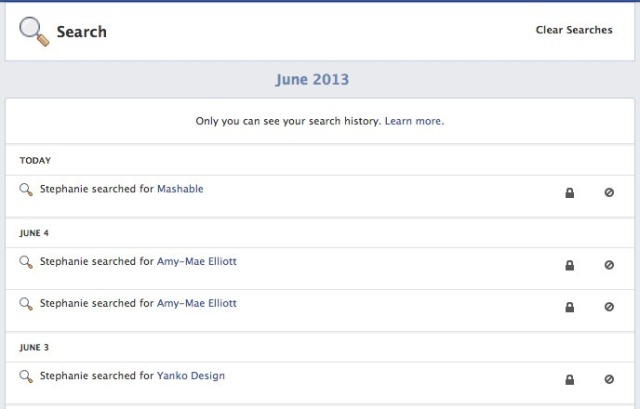Click the JUNE 3 section label
This screenshot has width=640, height=409.
click(x=34, y=347)
